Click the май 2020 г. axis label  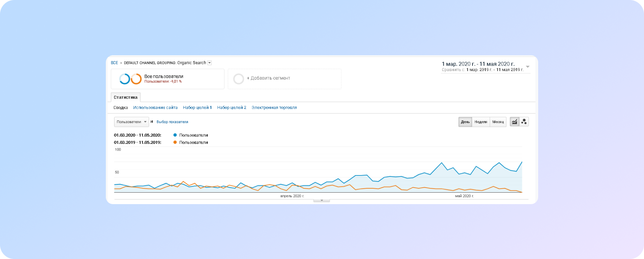(x=464, y=196)
